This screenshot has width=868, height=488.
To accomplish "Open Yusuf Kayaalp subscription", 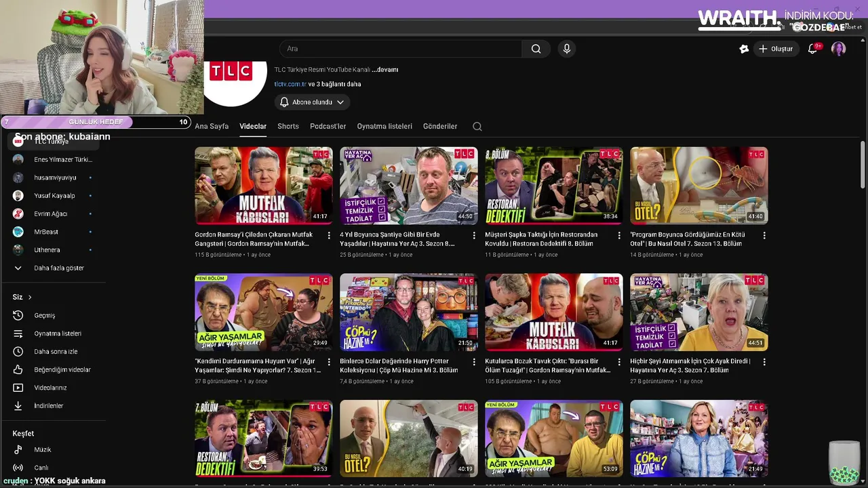I will point(53,196).
